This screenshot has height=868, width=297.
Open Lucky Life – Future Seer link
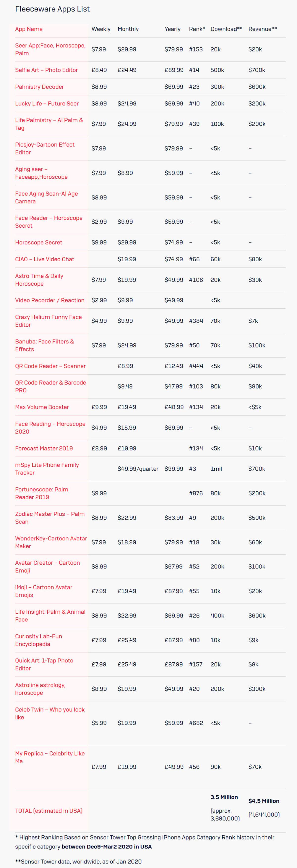[x=47, y=104]
